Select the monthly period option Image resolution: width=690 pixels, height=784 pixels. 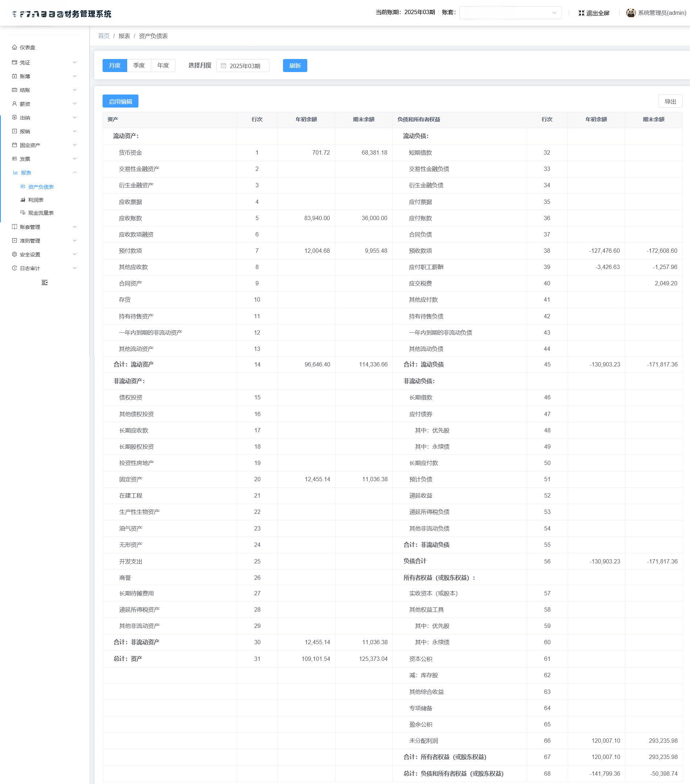(115, 66)
